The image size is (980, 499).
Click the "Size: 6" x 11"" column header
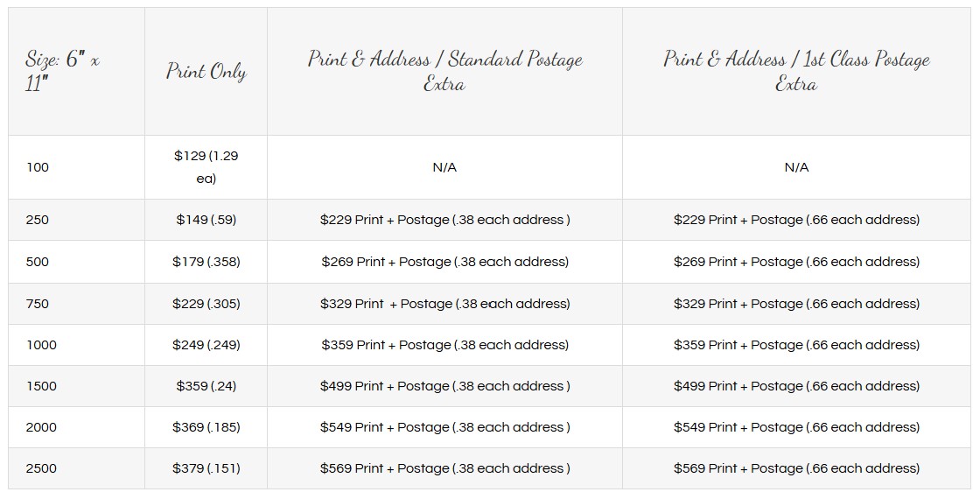pyautogui.click(x=62, y=72)
